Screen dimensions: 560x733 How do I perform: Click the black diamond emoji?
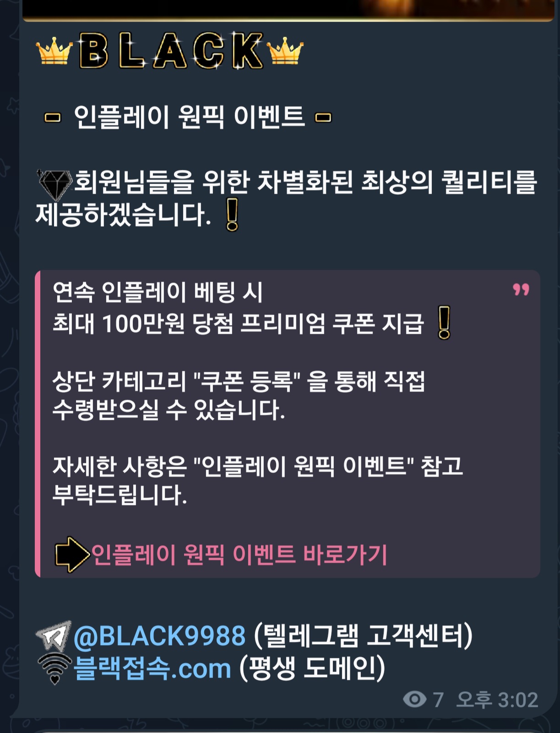click(x=54, y=185)
